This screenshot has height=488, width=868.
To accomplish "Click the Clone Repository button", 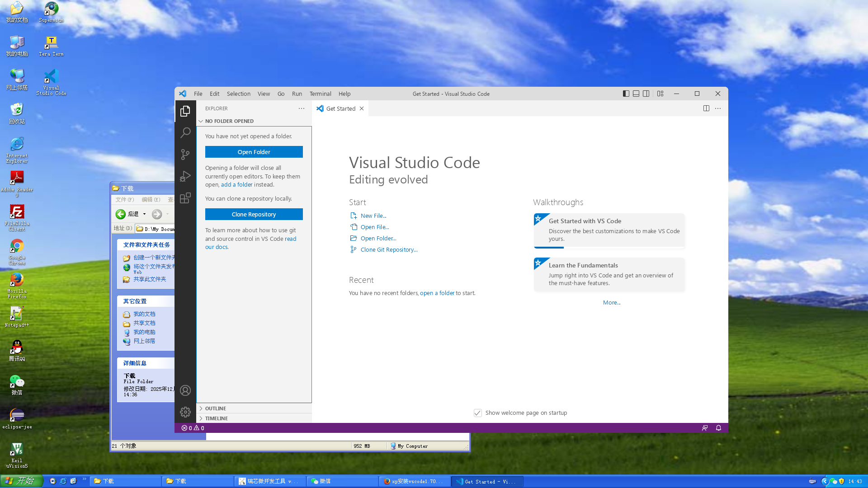I will click(x=254, y=214).
